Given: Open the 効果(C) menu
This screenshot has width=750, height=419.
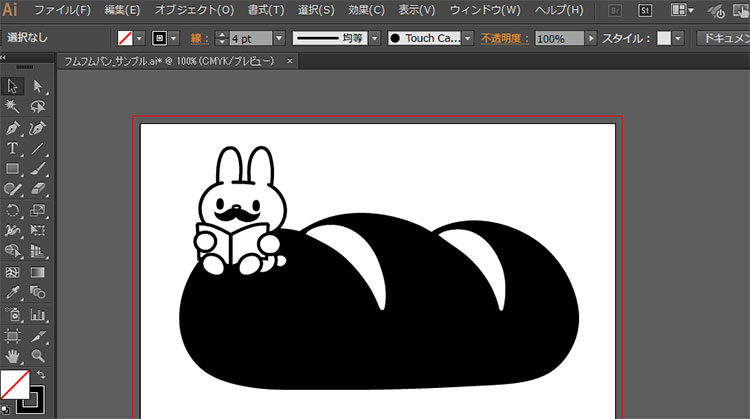Looking at the screenshot, I should pos(366,10).
